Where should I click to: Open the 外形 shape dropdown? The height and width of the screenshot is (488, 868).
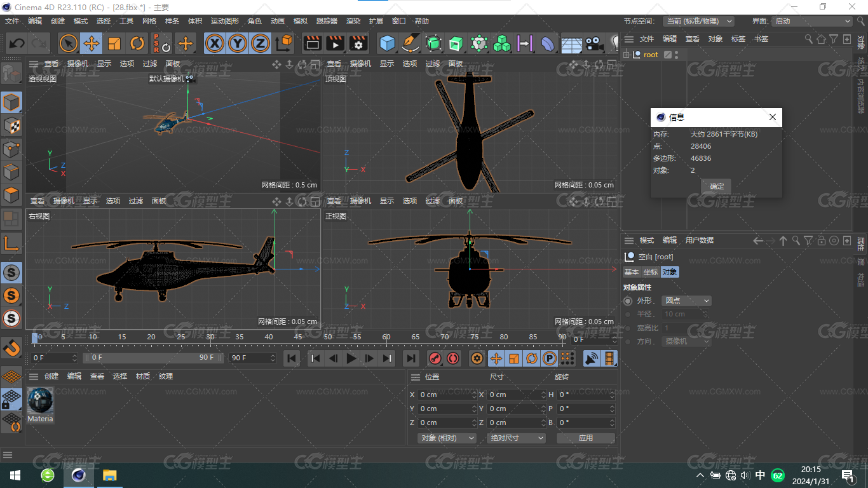click(686, 301)
